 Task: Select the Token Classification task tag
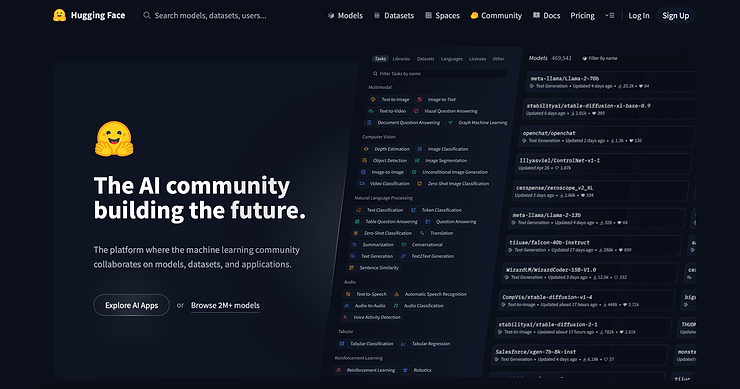tap(436, 210)
